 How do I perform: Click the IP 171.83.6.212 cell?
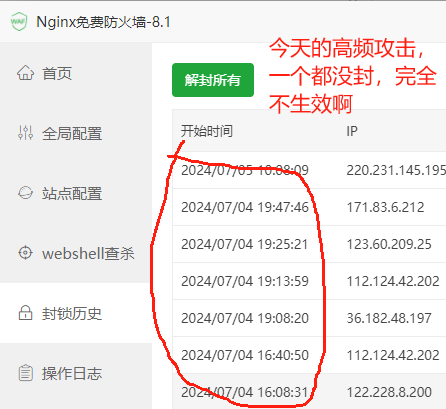click(x=385, y=207)
